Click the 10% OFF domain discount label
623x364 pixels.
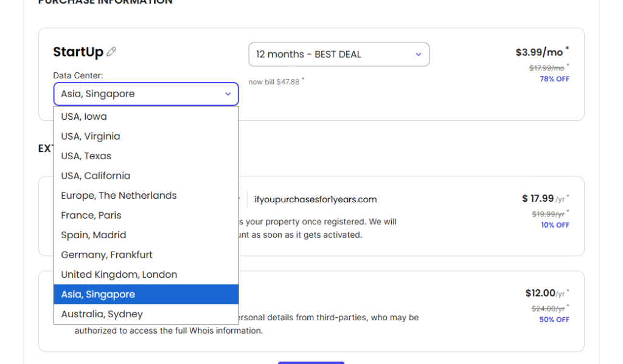click(555, 225)
